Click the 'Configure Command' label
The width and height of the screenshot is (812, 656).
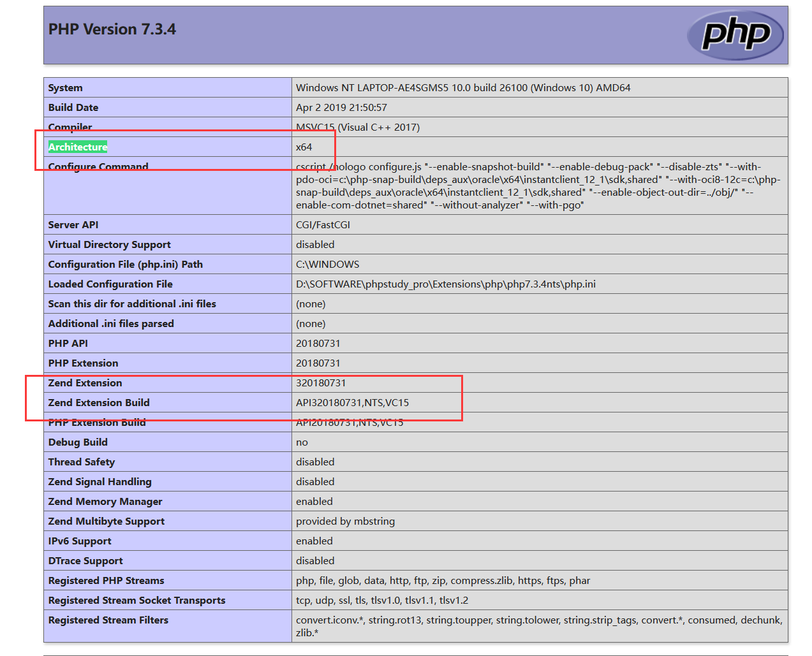tap(98, 167)
